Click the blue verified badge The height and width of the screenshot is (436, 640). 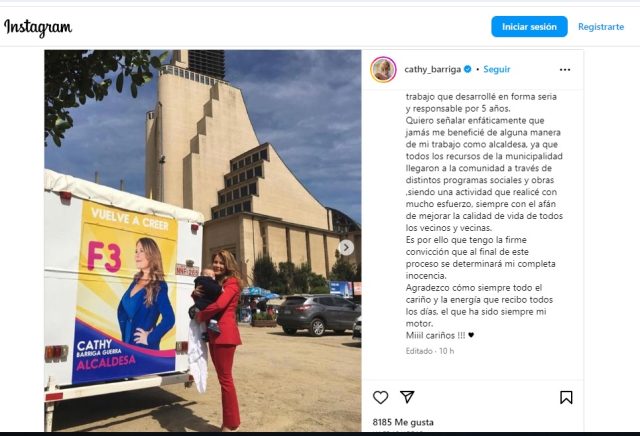pos(468,69)
